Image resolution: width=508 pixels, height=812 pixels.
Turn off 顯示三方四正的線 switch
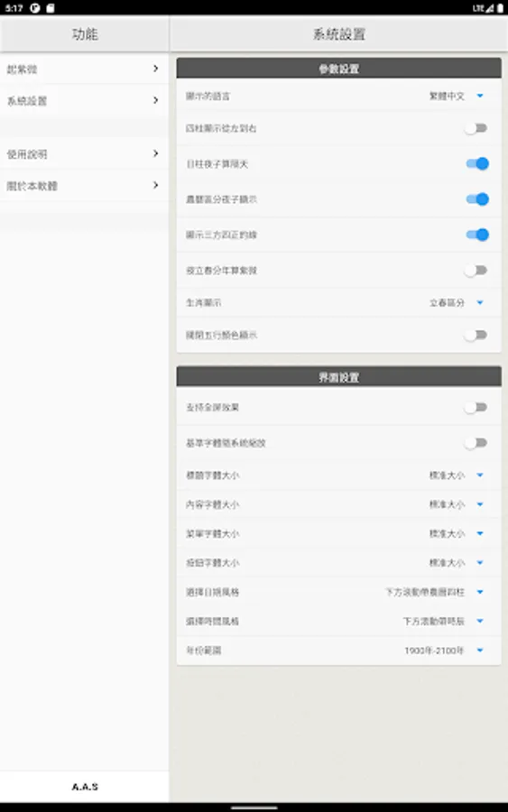(x=477, y=235)
